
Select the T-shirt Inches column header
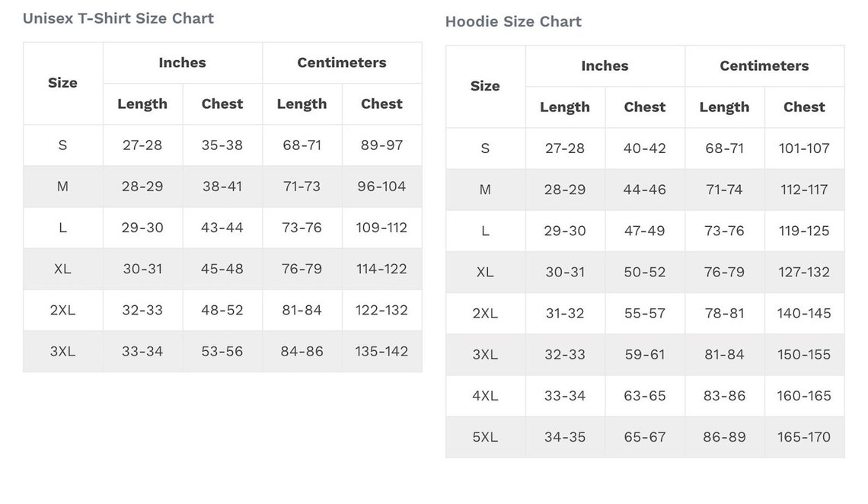click(x=183, y=62)
